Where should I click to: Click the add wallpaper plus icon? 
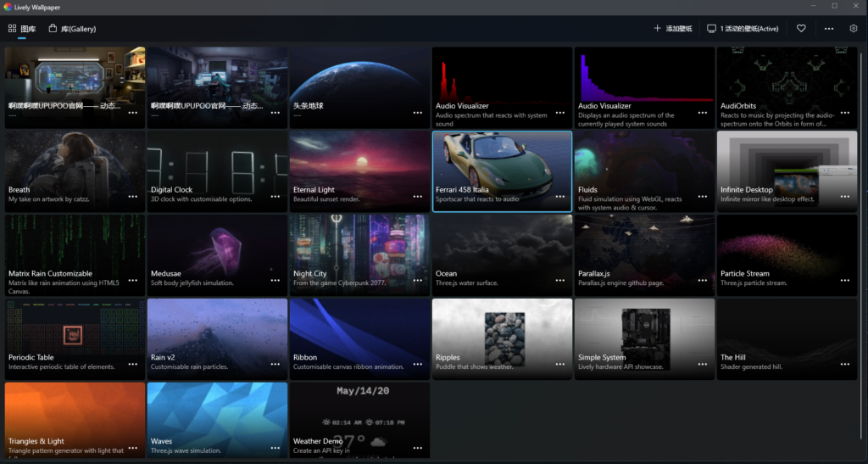[657, 28]
